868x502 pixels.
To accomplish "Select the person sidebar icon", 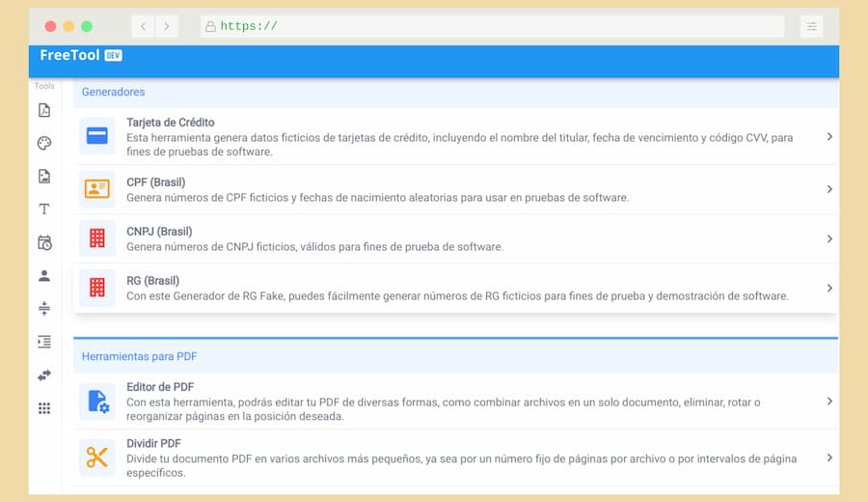I will pyautogui.click(x=44, y=276).
